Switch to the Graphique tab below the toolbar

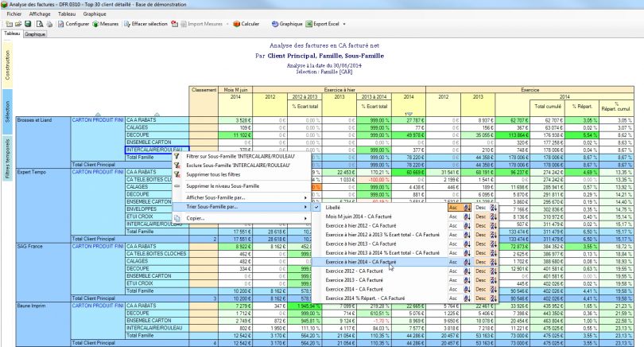(x=35, y=34)
